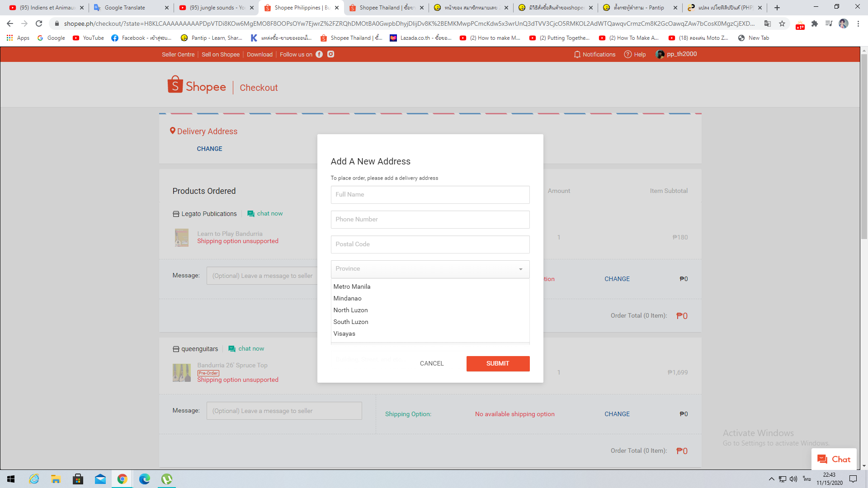The image size is (868, 488).
Task: Select Metro Manila from province list
Action: (352, 286)
